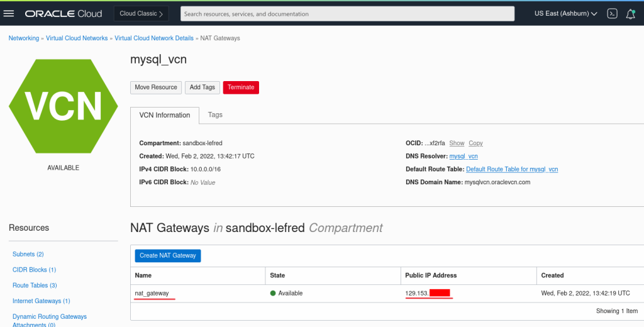The width and height of the screenshot is (644, 327).
Task: Click the State column header
Action: tap(277, 275)
